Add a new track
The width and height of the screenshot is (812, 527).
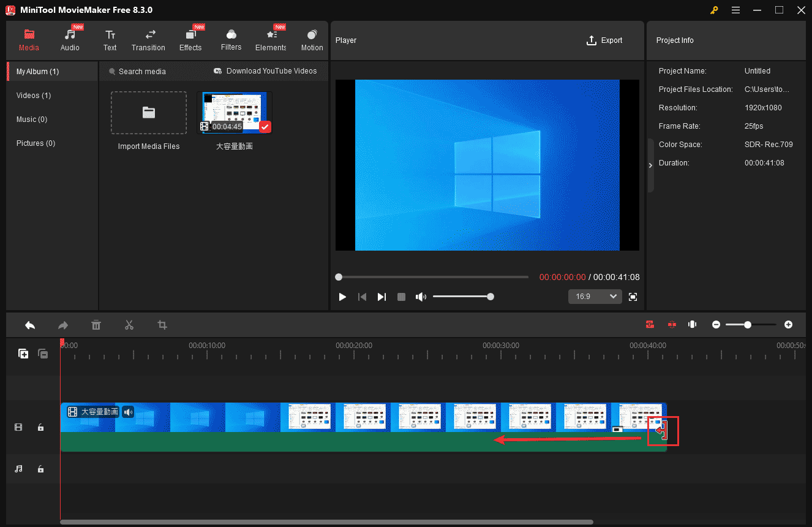(23, 354)
